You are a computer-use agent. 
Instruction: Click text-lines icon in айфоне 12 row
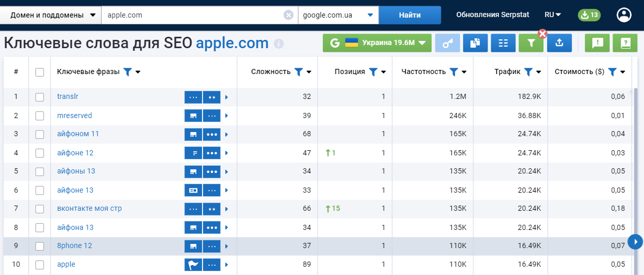[x=193, y=153]
